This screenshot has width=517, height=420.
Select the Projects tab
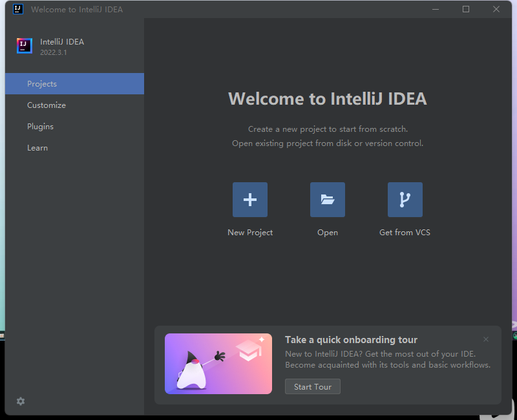(74, 84)
